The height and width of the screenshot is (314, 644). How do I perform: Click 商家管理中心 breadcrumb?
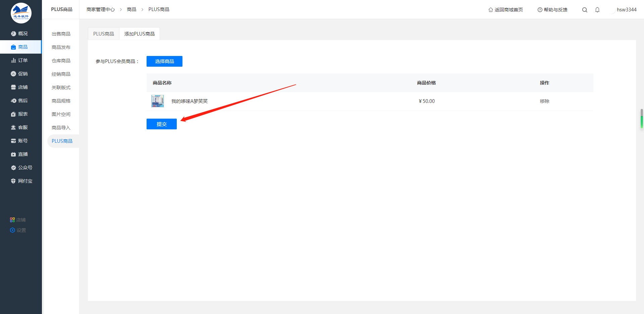coord(101,9)
